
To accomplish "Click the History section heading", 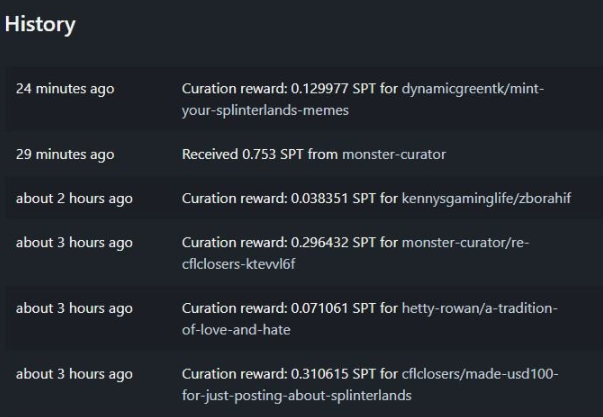I will click(x=40, y=24).
